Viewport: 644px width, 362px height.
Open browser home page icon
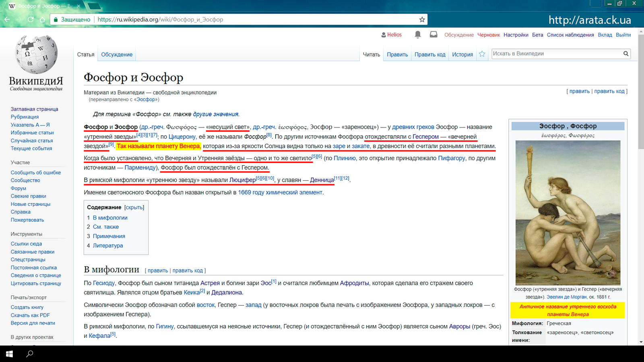(42, 19)
